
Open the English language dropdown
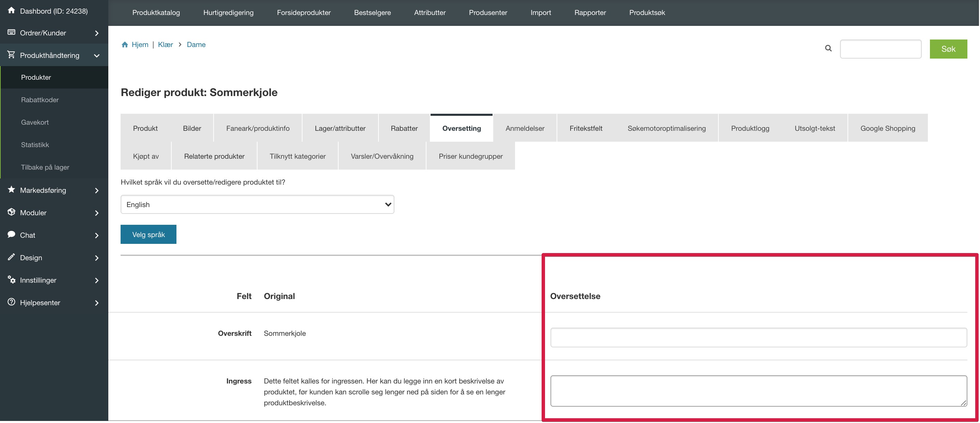pos(257,205)
